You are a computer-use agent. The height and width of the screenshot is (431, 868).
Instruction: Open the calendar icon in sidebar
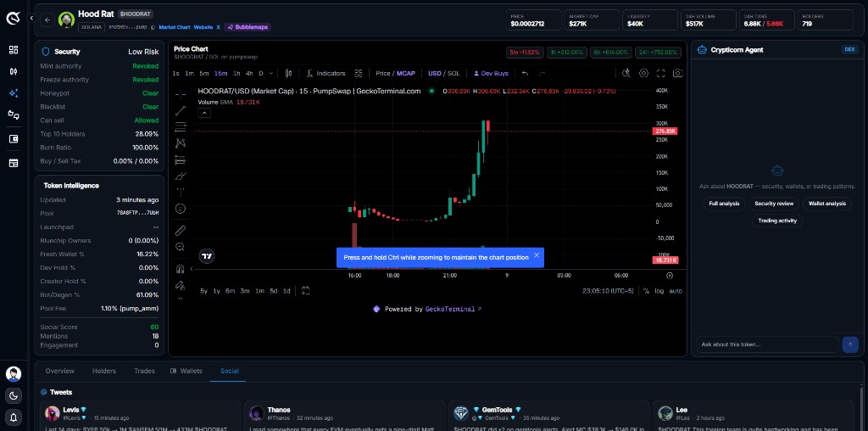pos(14,163)
